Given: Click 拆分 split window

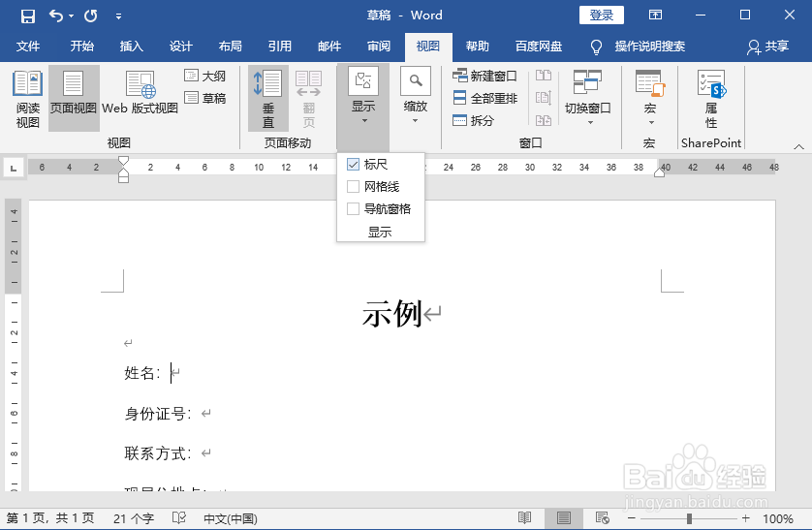Looking at the screenshot, I should (x=473, y=120).
